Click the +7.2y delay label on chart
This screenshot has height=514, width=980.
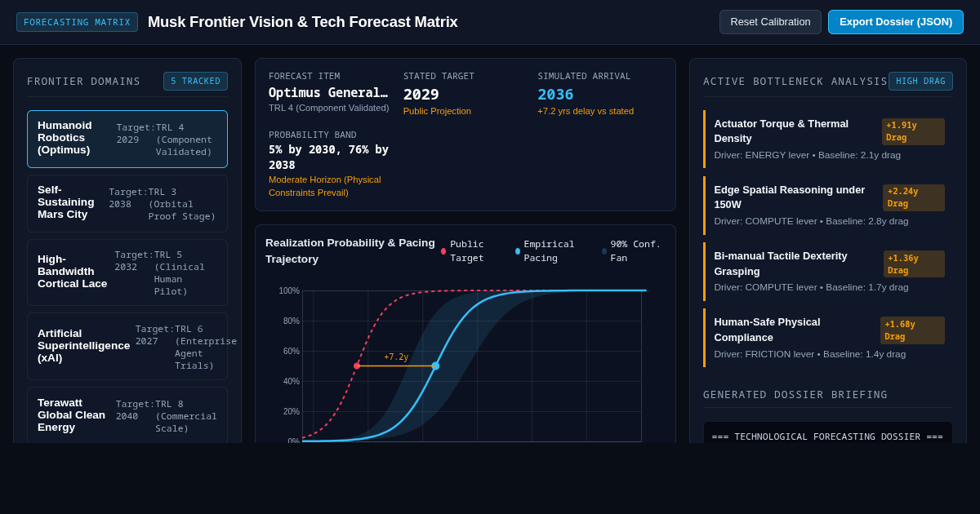click(396, 357)
